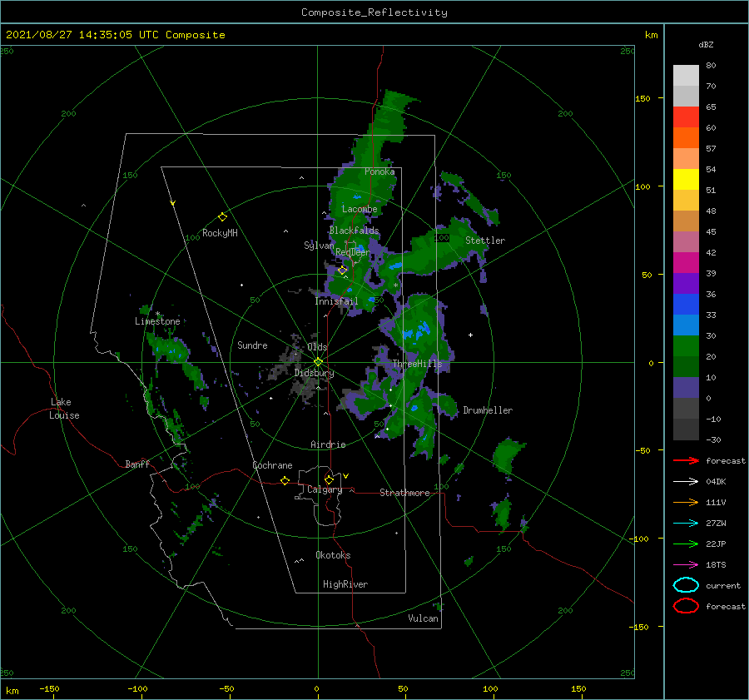Viewport: 749px width, 700px height.
Task: Click the Innisfail city label
Action: (336, 301)
